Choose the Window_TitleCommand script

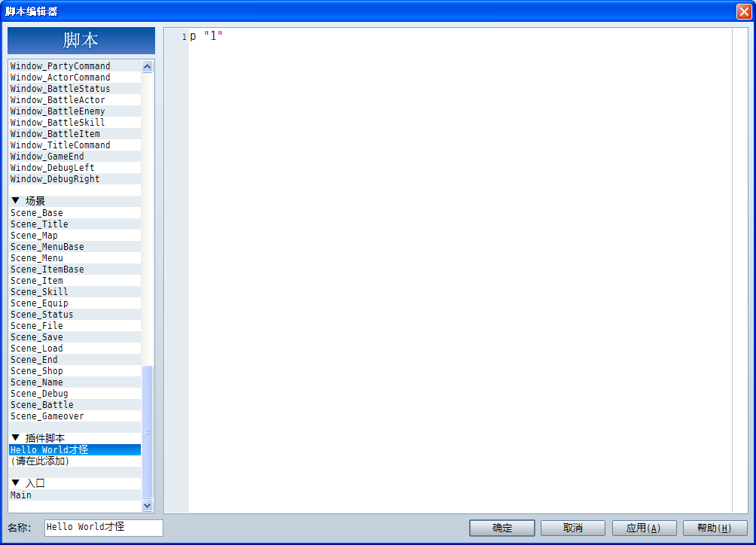[x=75, y=145]
